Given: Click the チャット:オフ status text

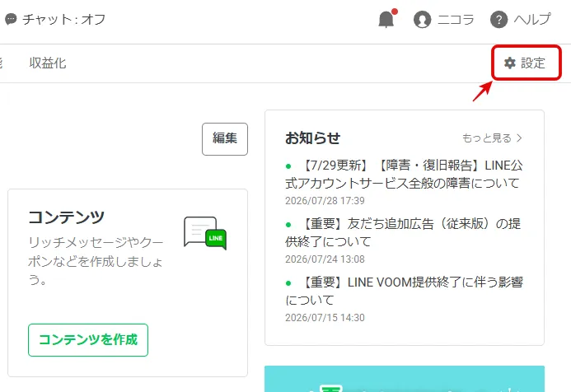Looking at the screenshot, I should [64, 19].
